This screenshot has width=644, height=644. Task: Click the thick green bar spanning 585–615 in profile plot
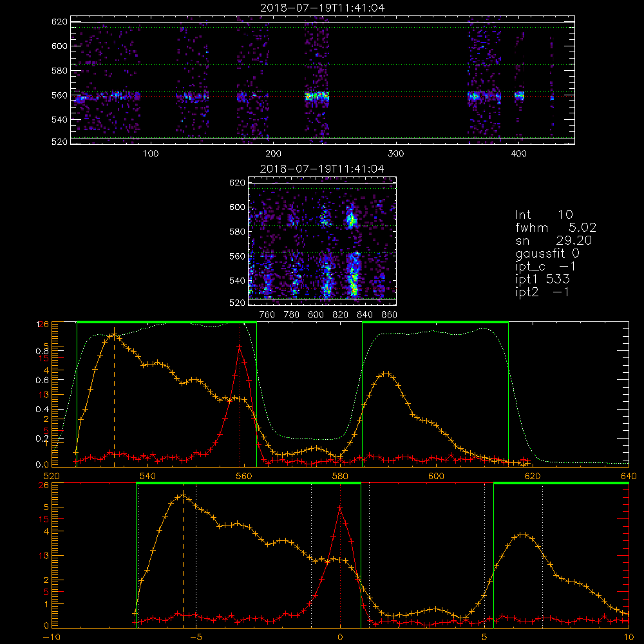[435, 323]
